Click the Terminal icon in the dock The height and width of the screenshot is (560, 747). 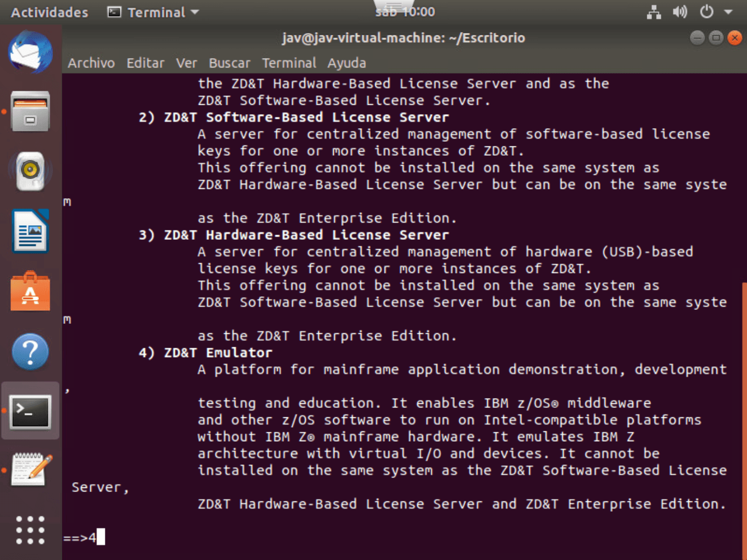tap(30, 412)
